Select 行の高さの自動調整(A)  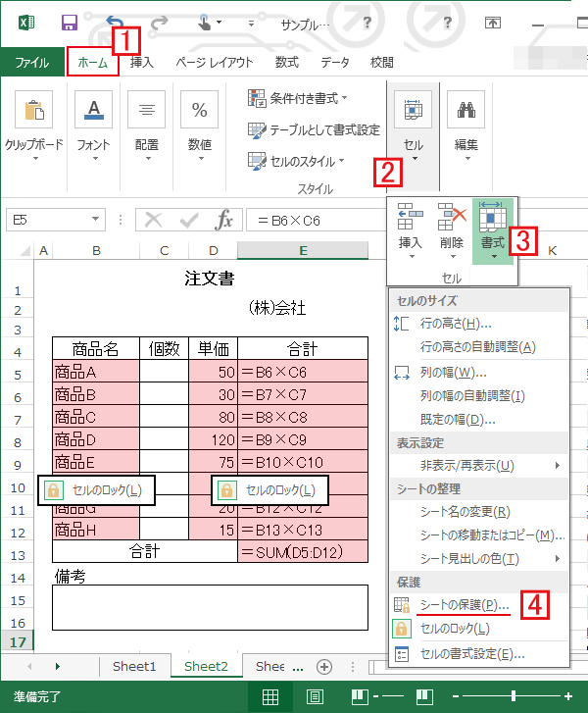[480, 347]
